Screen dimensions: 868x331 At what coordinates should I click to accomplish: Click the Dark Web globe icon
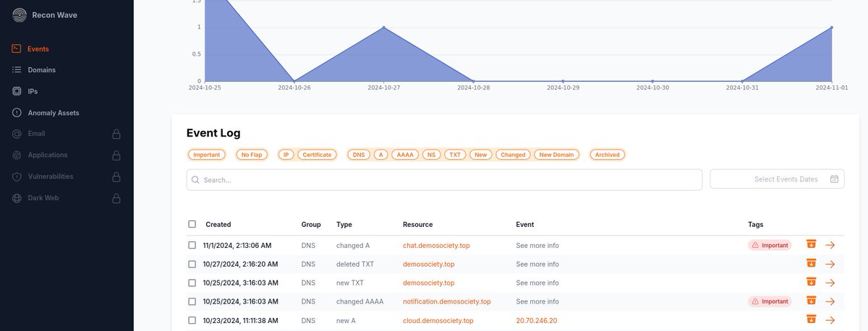tap(17, 198)
